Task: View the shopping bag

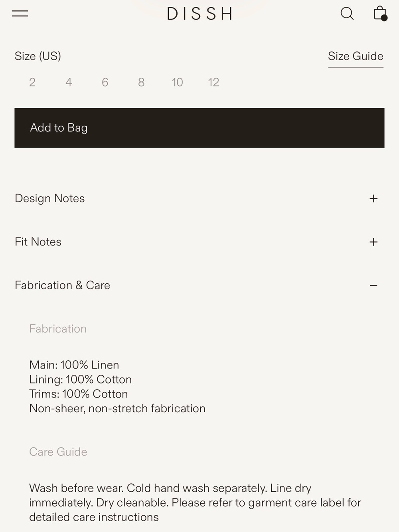Action: 380,13
